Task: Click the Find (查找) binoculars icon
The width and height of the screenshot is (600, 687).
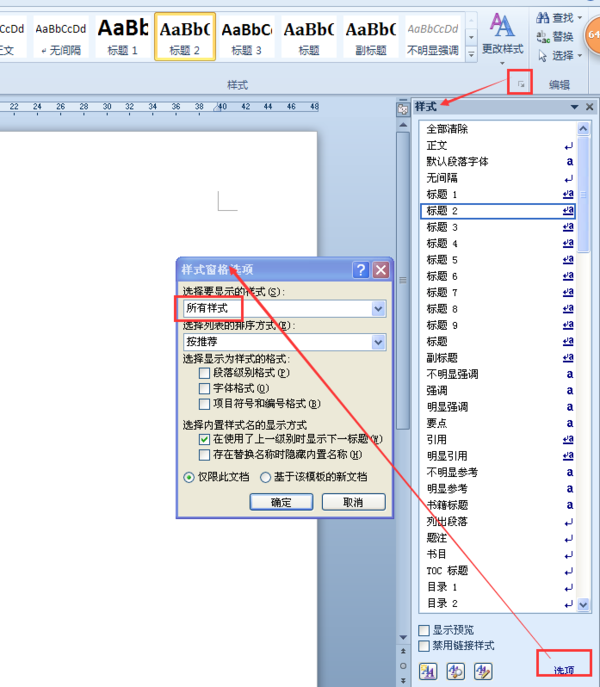Action: [x=543, y=18]
